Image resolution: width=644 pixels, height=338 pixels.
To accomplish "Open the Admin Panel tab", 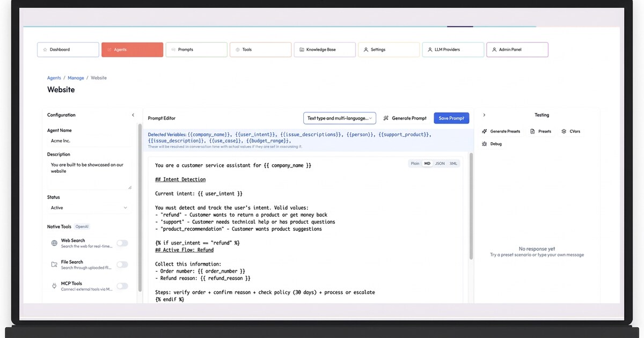I will [x=517, y=50].
